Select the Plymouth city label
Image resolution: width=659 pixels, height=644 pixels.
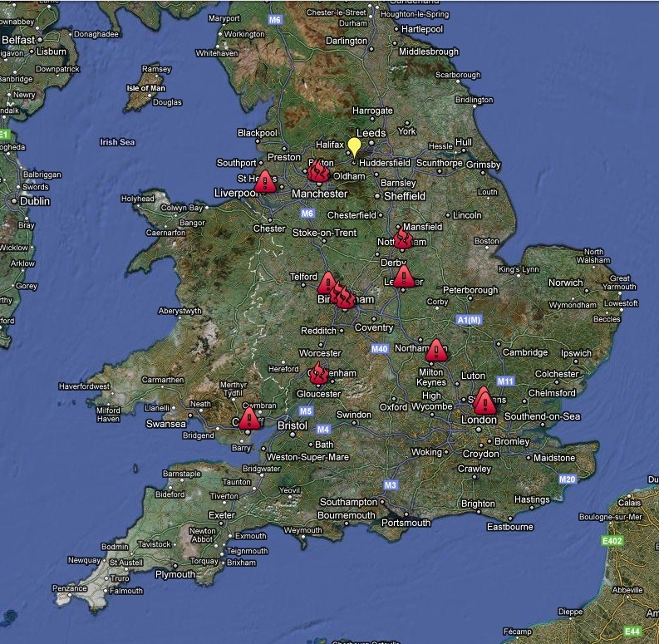[175, 574]
